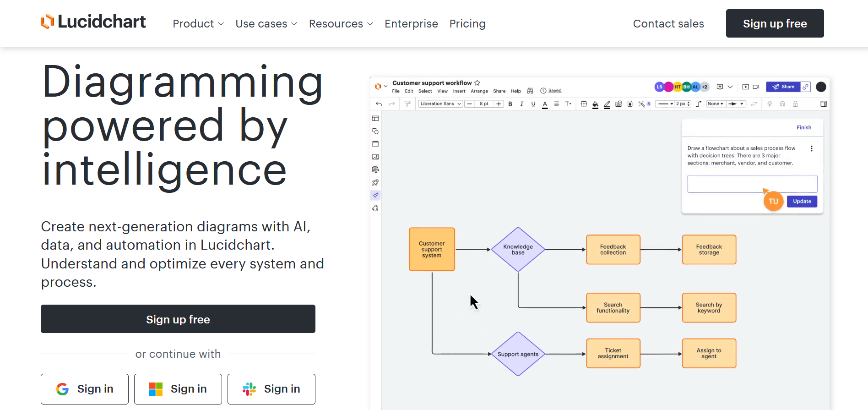The image size is (868, 410).
Task: Open revision history via Saved link
Action: pyautogui.click(x=555, y=91)
